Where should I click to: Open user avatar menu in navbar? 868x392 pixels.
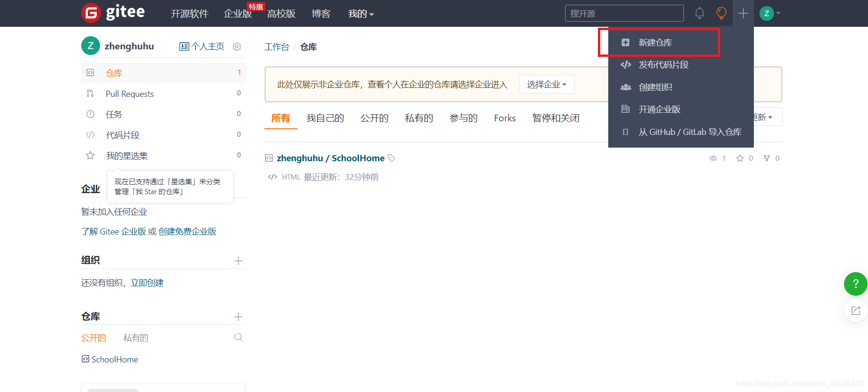coord(770,13)
